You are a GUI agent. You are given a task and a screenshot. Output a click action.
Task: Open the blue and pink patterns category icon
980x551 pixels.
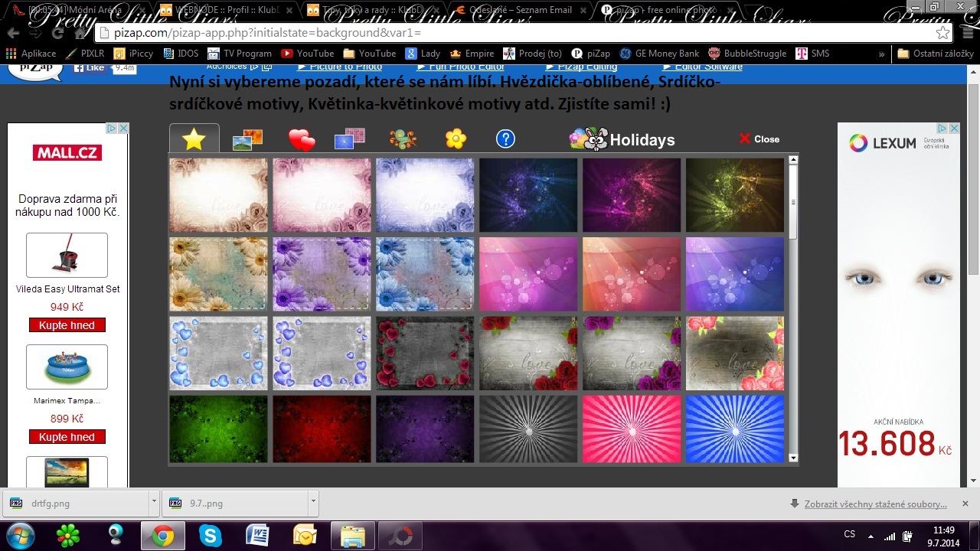[x=350, y=139]
